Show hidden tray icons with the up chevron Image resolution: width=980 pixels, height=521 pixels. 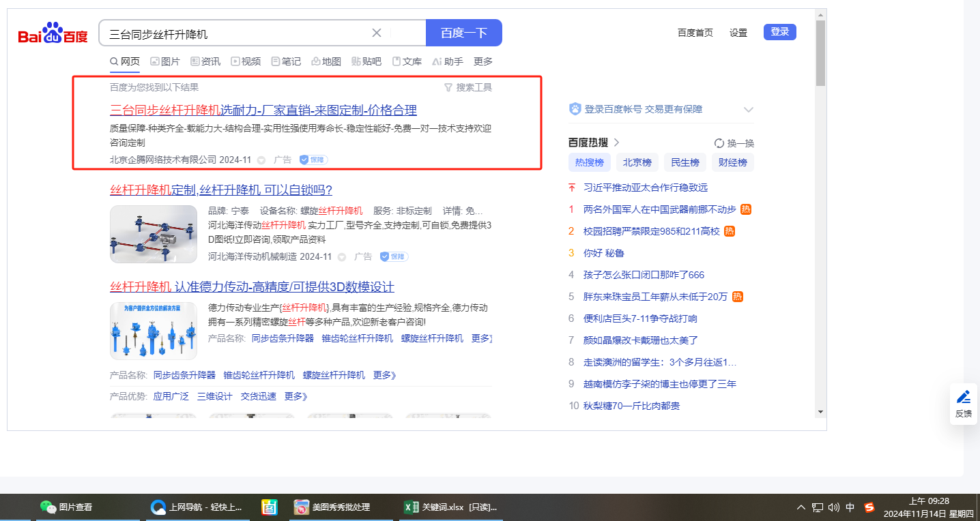[801, 507]
